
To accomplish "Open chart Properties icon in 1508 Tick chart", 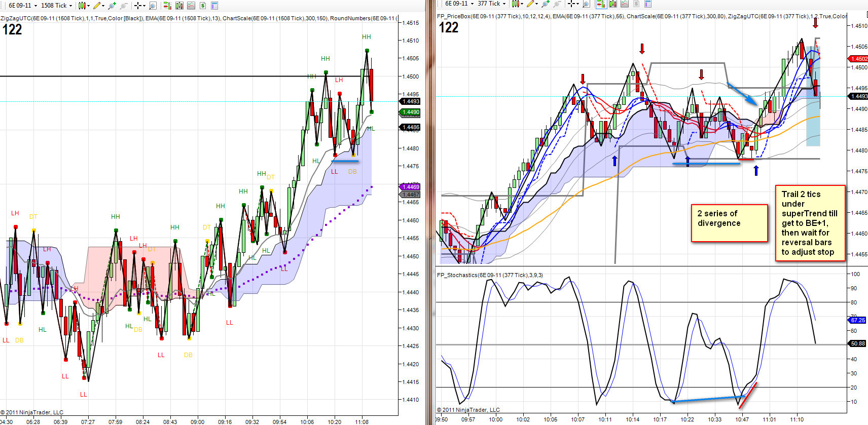I will point(214,6).
